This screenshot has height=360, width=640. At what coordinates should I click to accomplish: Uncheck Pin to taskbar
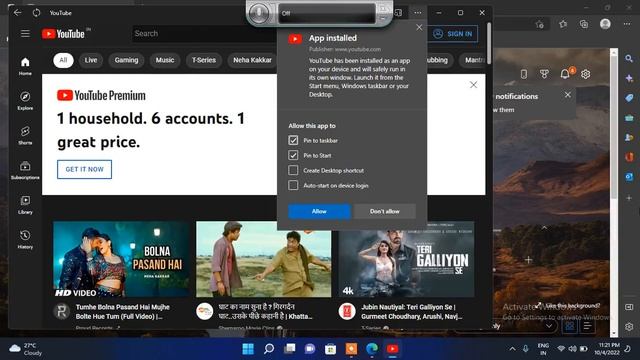293,140
